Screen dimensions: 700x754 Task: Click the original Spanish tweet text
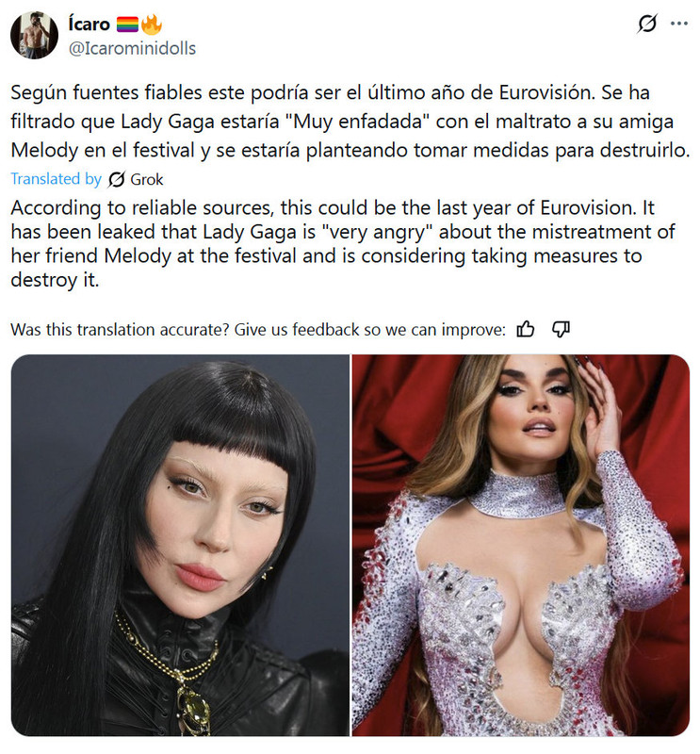pos(350,122)
